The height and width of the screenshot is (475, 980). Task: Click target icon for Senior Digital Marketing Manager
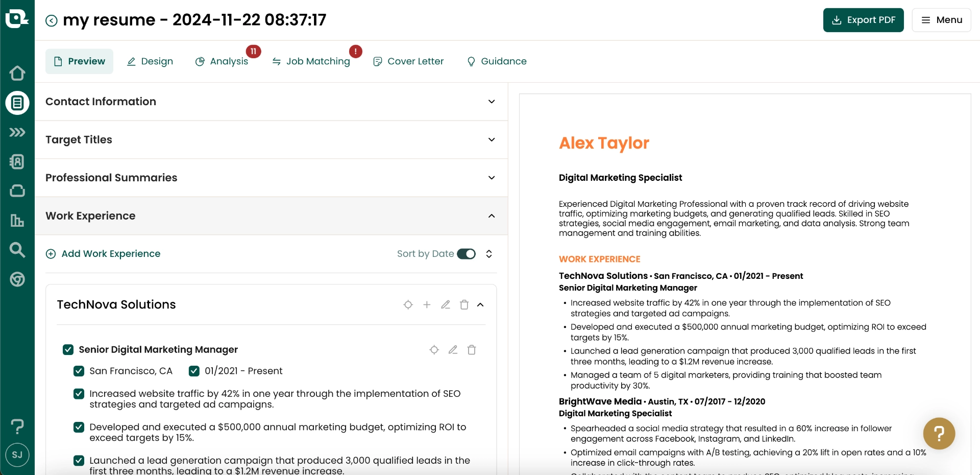coord(434,350)
